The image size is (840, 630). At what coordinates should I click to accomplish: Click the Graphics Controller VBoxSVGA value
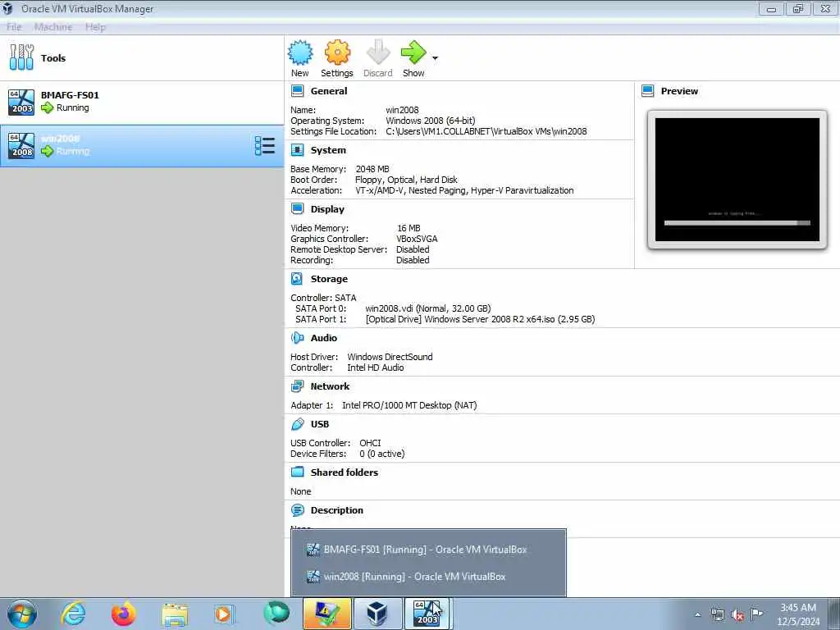click(x=417, y=239)
